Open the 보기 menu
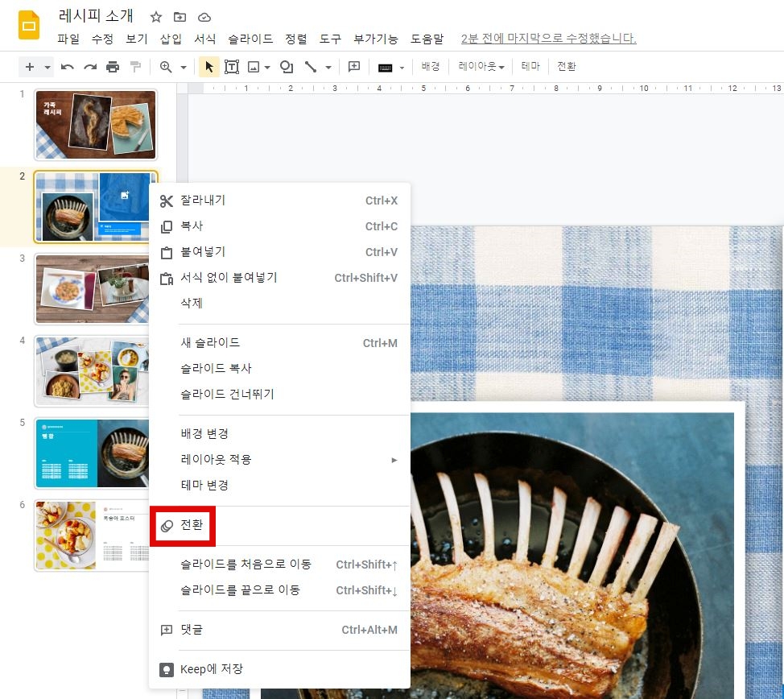The height and width of the screenshot is (699, 784). click(137, 39)
